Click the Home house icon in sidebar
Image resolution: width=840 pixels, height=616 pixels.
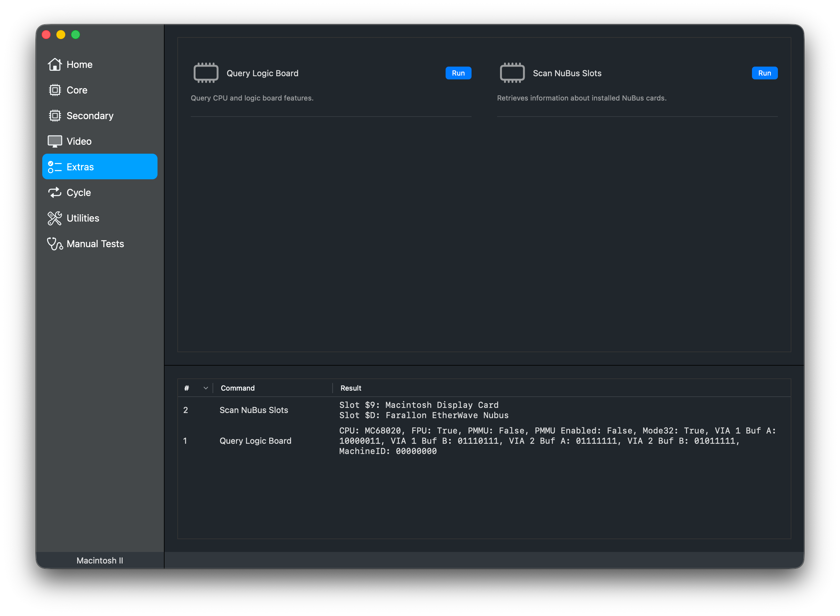coord(54,64)
